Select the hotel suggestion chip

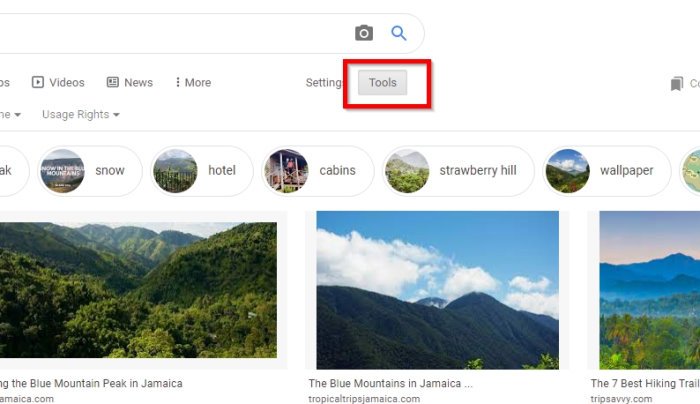202,171
